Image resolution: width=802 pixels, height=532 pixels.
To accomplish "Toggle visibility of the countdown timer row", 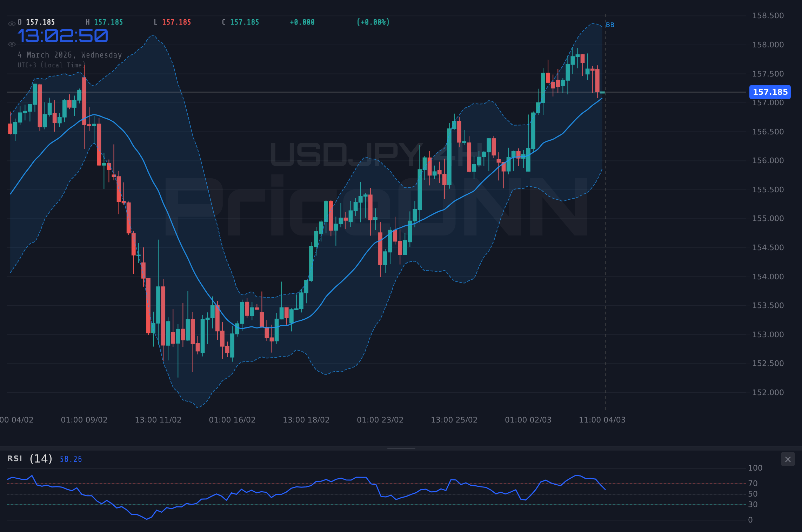I will [x=12, y=44].
